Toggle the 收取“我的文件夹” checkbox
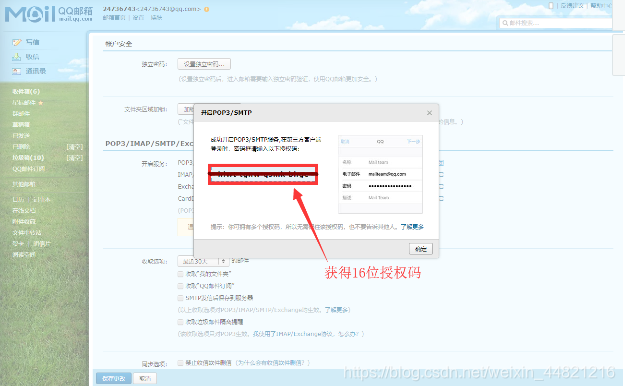 tap(181, 274)
